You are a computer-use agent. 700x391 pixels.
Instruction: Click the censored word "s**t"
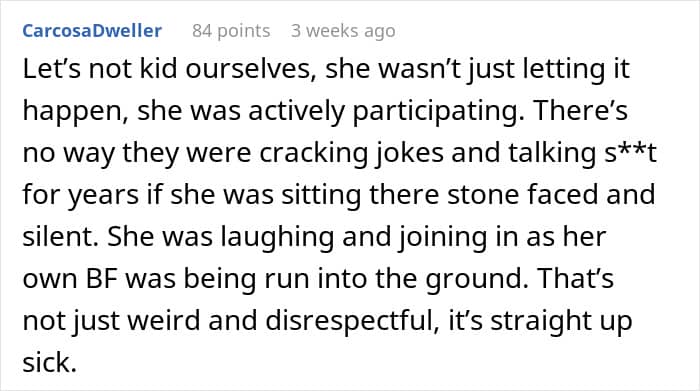click(x=630, y=153)
